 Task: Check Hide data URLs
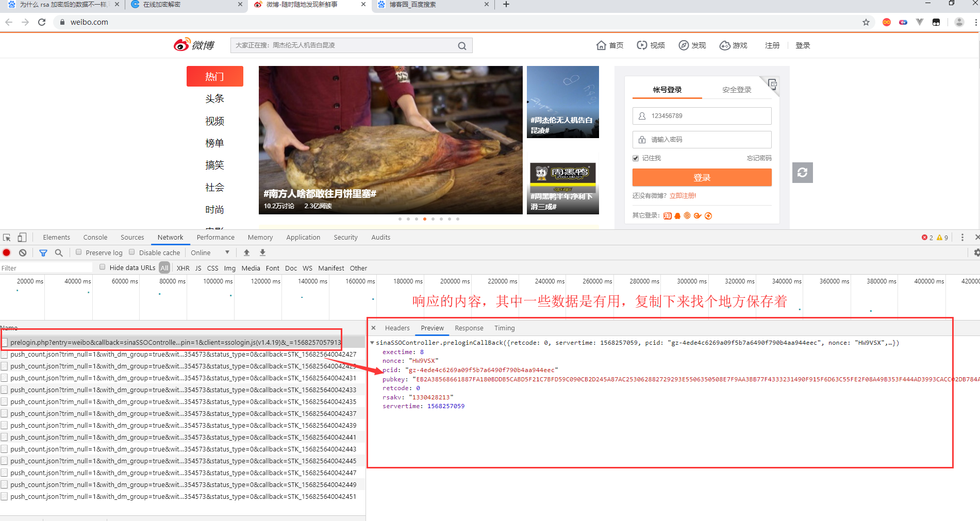pyautogui.click(x=103, y=267)
